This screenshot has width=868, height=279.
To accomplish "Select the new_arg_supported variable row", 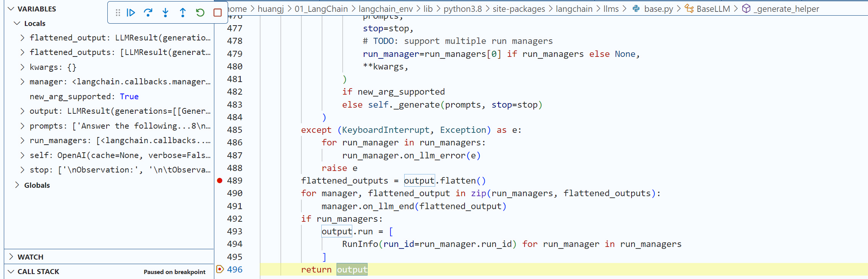I will pos(84,97).
